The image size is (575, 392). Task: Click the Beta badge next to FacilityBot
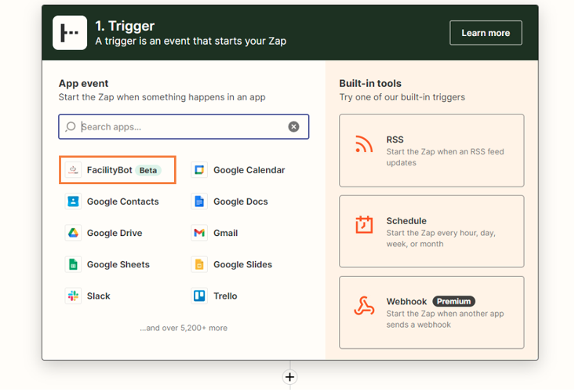(x=148, y=170)
